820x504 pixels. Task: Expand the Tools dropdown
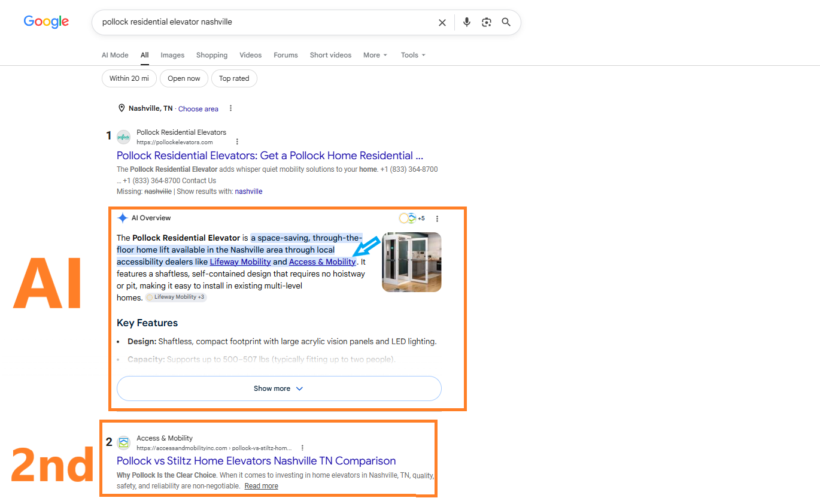pyautogui.click(x=413, y=55)
